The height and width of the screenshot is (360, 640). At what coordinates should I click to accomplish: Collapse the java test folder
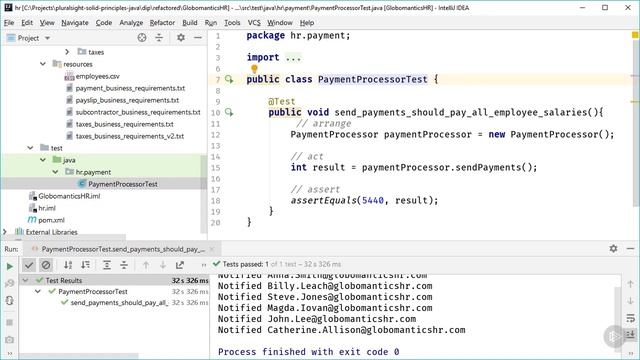click(x=43, y=160)
